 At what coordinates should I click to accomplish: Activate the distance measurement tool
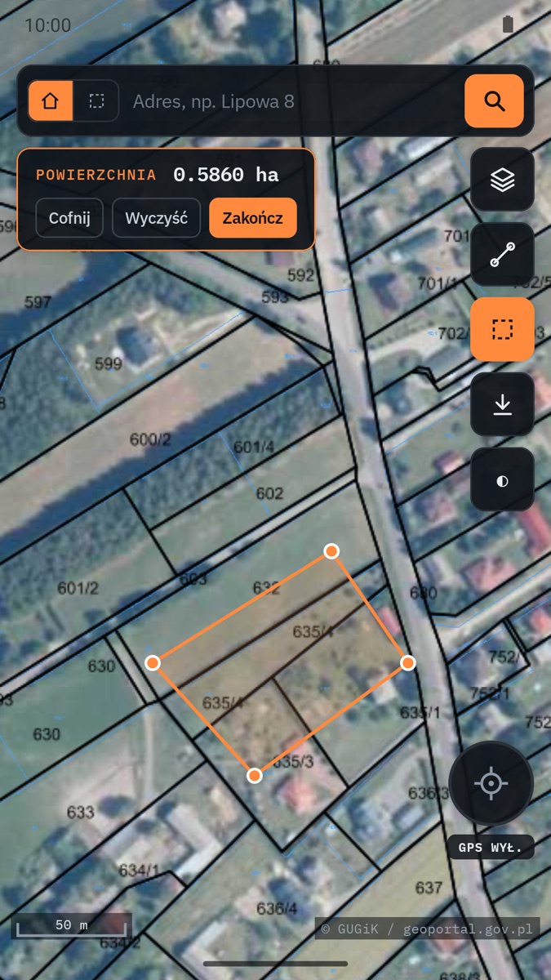(x=502, y=254)
